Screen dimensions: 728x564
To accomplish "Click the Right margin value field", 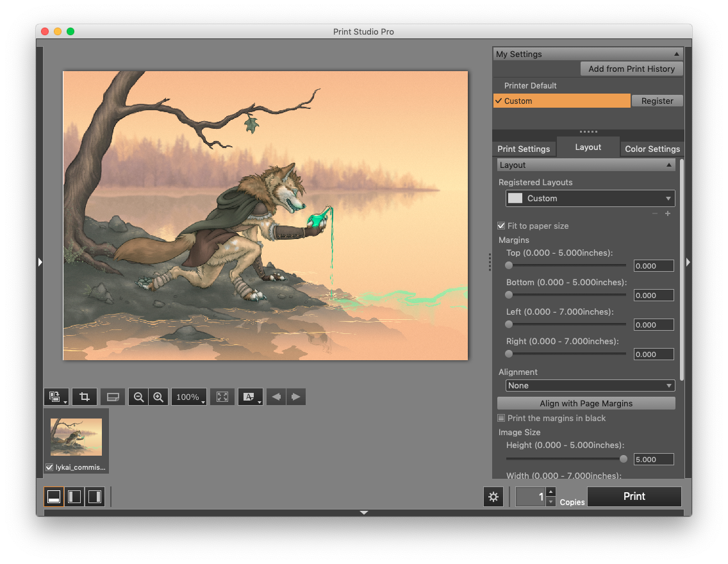I will 654,354.
